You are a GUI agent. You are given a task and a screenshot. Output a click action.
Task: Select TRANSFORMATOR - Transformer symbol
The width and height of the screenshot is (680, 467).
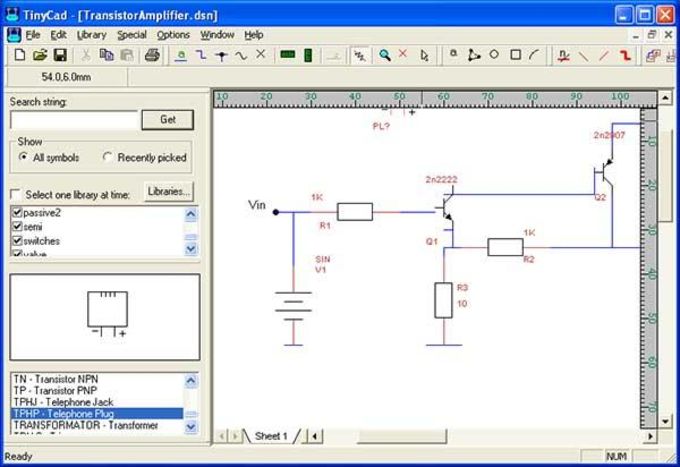click(x=97, y=425)
